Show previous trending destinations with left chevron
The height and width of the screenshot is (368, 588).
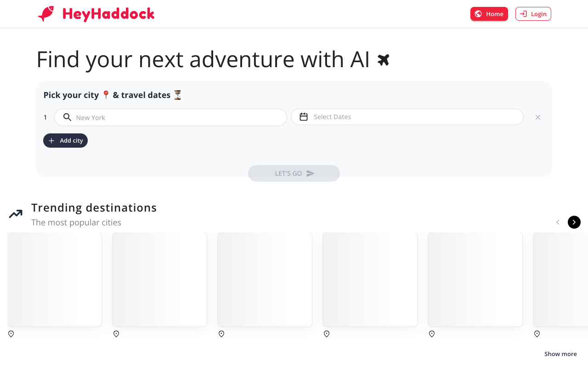point(558,222)
